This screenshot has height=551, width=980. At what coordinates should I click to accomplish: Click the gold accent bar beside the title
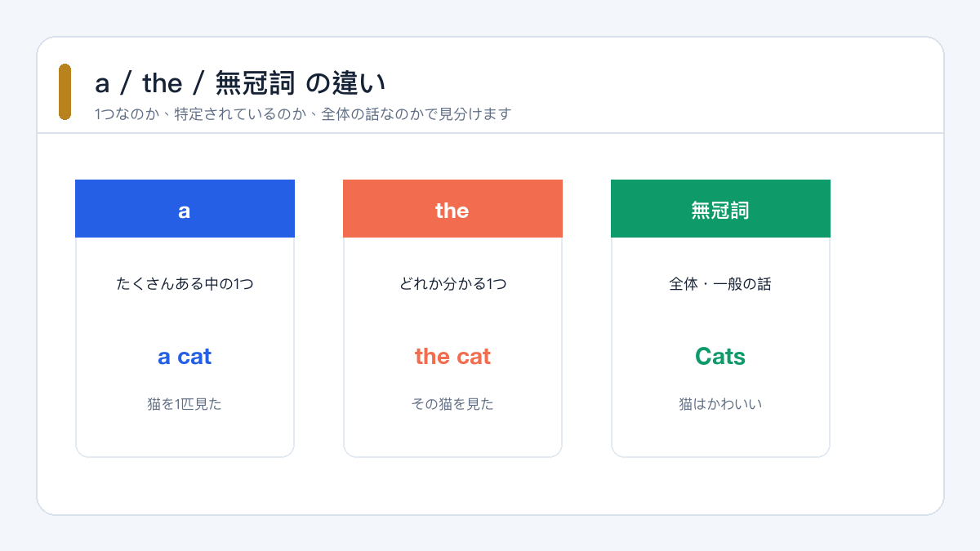tap(65, 91)
